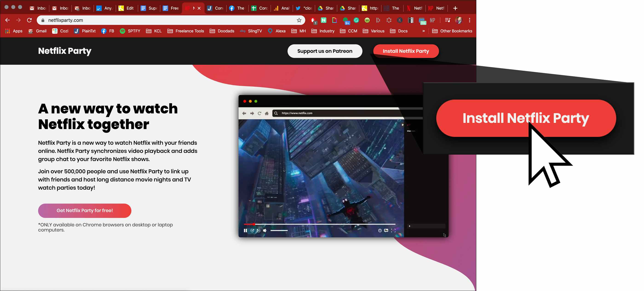
Task: Click the AdBlock hand extension icon
Action: pyautogui.click(x=313, y=20)
